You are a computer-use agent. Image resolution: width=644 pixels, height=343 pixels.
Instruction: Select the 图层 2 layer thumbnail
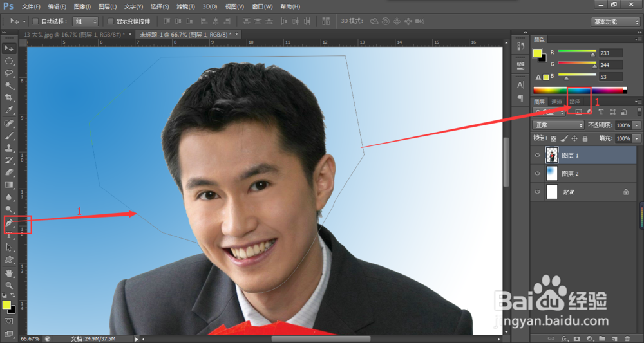[552, 174]
